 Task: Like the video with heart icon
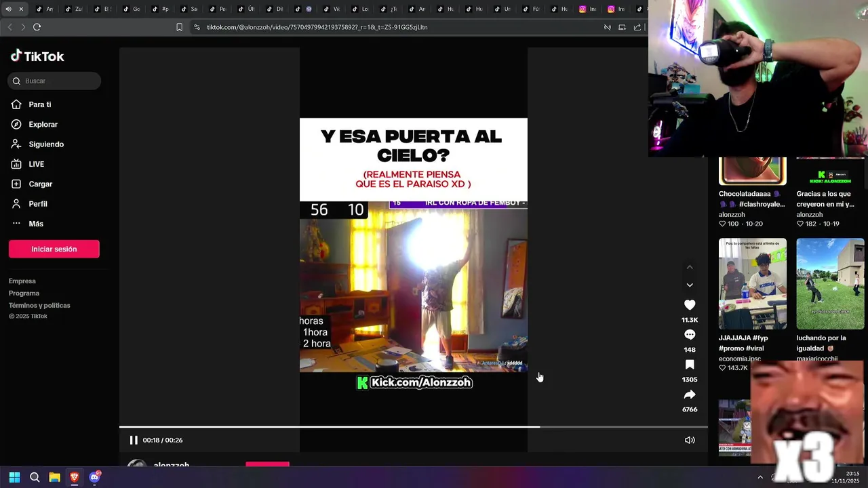(690, 305)
